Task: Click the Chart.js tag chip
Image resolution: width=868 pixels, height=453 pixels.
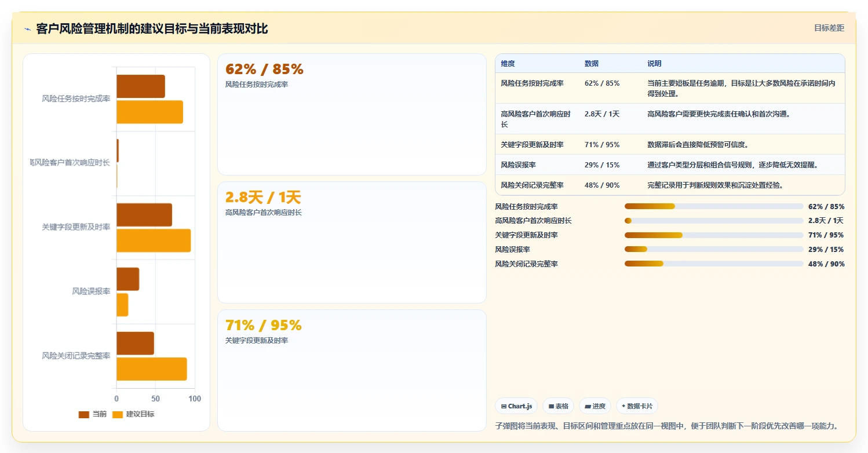Action: point(516,406)
